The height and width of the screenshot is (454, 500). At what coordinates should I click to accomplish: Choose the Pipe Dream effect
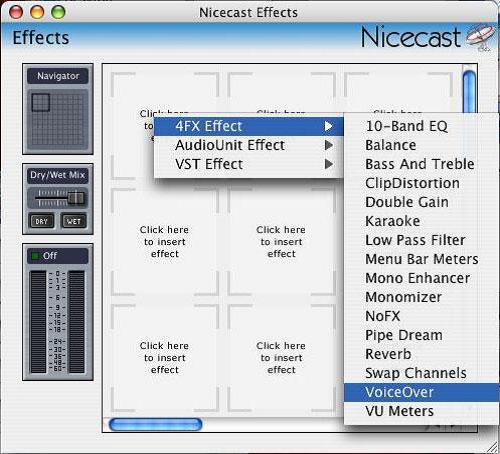click(x=421, y=335)
